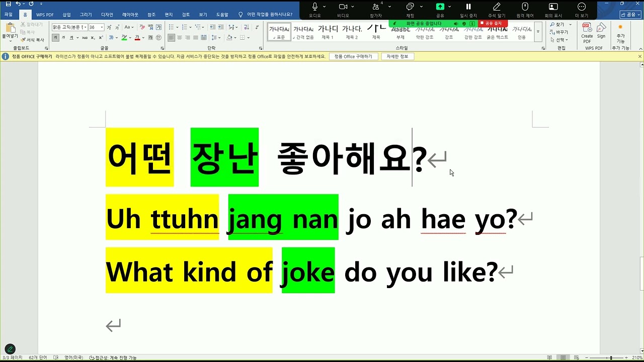The height and width of the screenshot is (362, 644).
Task: Click the Sign icon in WPS PDF
Action: pos(601,30)
